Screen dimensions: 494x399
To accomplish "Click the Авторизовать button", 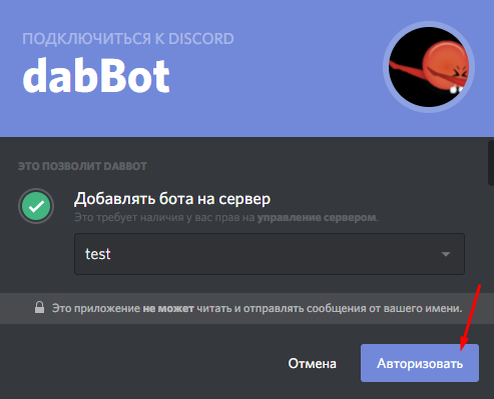I will 420,363.
